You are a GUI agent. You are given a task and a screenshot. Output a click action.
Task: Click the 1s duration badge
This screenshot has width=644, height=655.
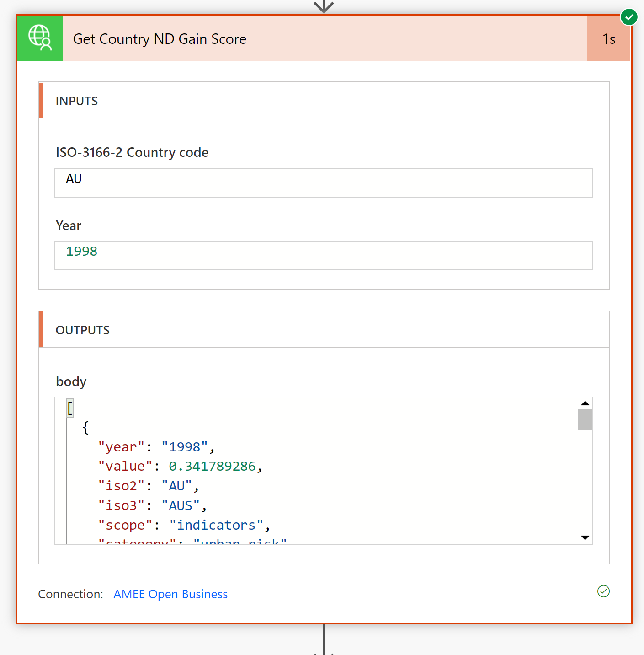[609, 39]
